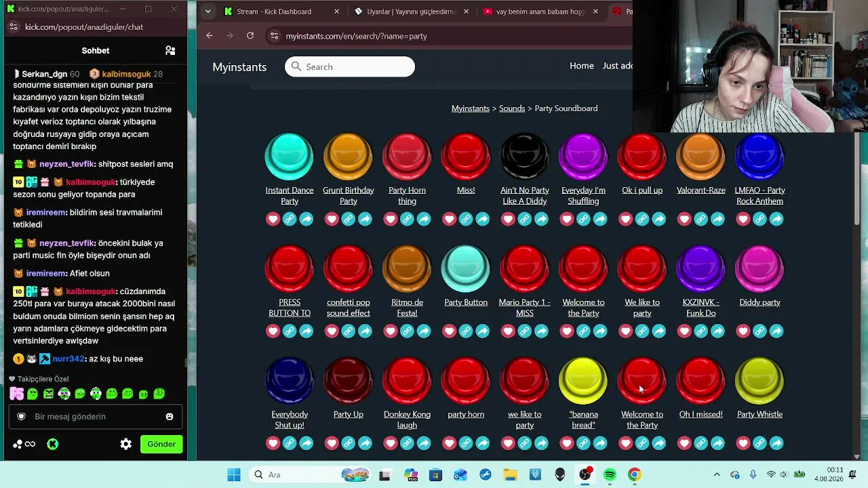This screenshot has height=488, width=868.
Task: Open the emoji picker in chat input
Action: (170, 417)
